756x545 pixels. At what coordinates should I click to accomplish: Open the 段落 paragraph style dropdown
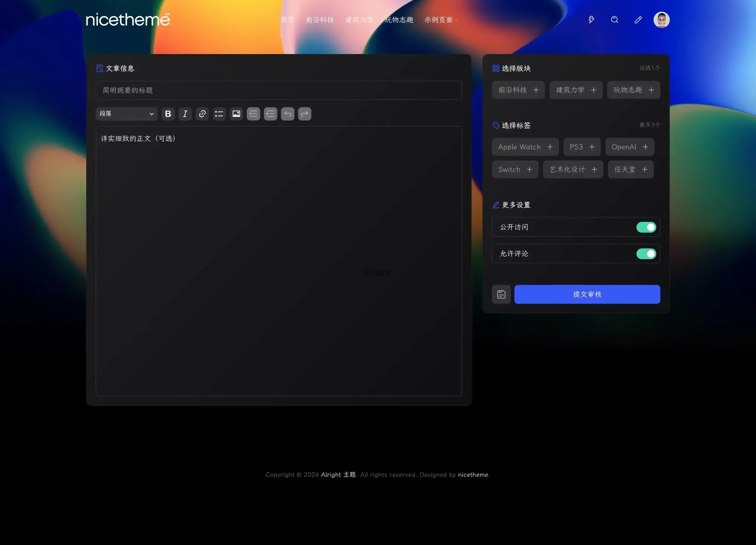point(127,114)
